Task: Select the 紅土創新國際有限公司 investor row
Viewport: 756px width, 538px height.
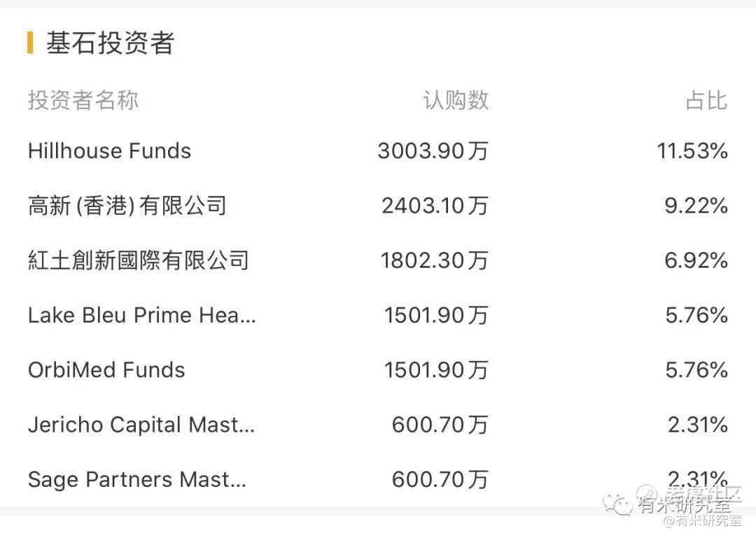Action: (378, 260)
